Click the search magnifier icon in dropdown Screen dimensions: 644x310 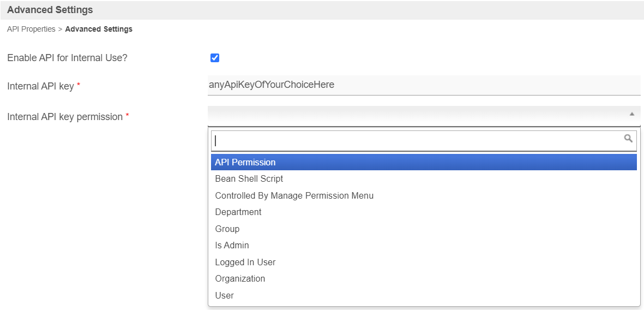[x=628, y=139]
